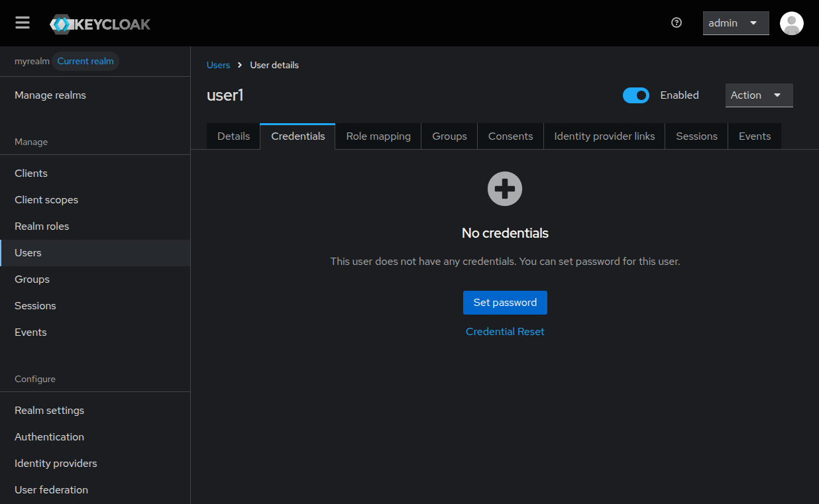Image resolution: width=819 pixels, height=504 pixels.
Task: Go to Authentication in the sidebar
Action: click(x=95, y=437)
